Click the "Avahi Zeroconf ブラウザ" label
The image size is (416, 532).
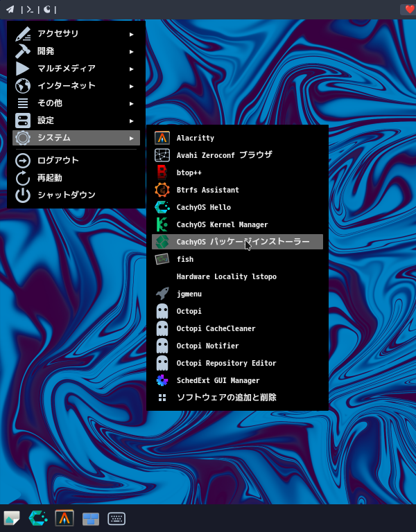tap(225, 155)
